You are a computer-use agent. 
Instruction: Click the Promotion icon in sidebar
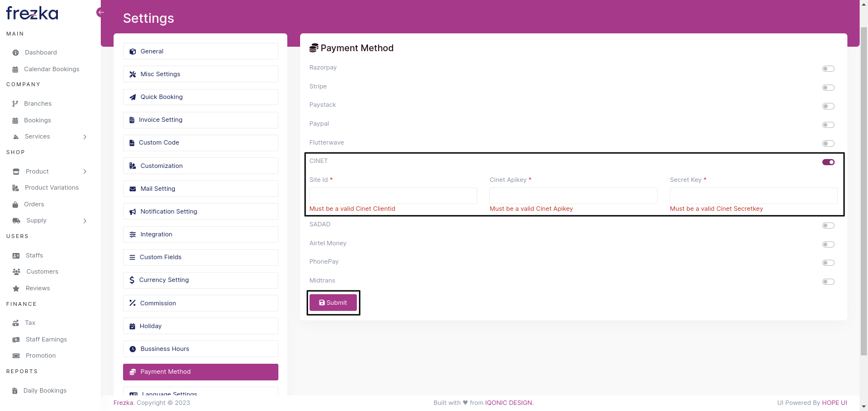pos(16,356)
